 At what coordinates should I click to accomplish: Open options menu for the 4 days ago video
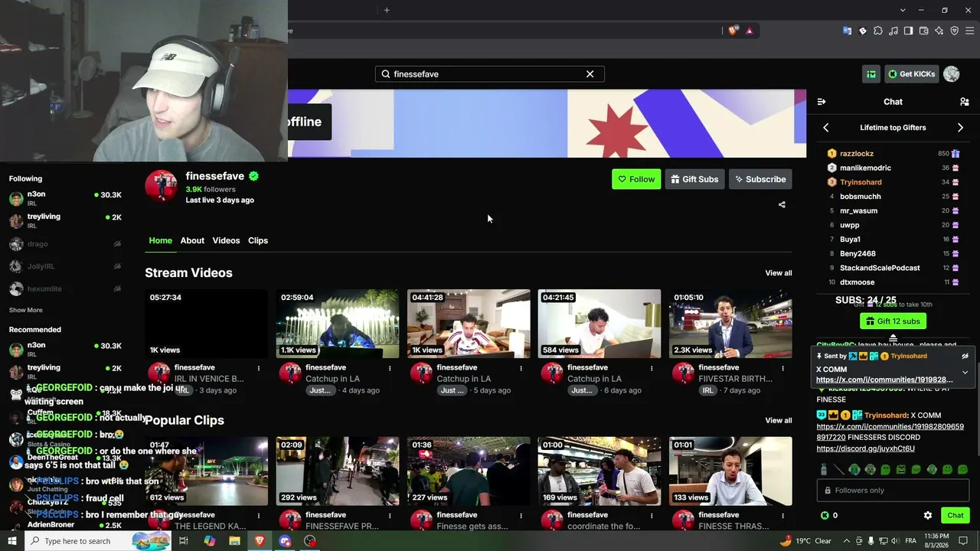click(x=390, y=368)
